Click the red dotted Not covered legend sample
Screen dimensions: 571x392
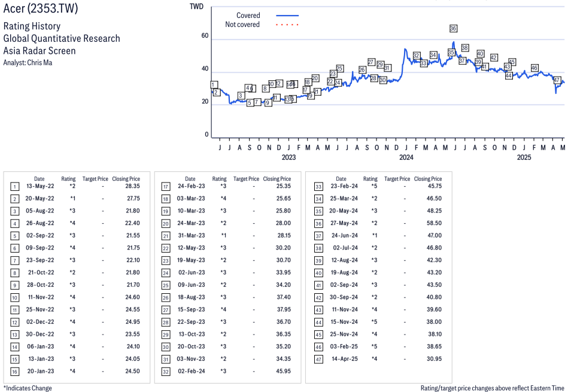pos(287,25)
